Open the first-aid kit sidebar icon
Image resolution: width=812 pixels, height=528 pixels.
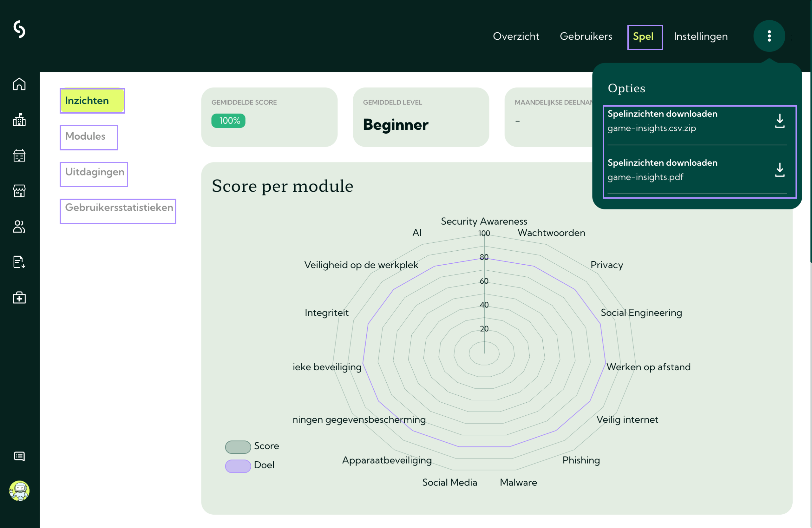click(19, 298)
